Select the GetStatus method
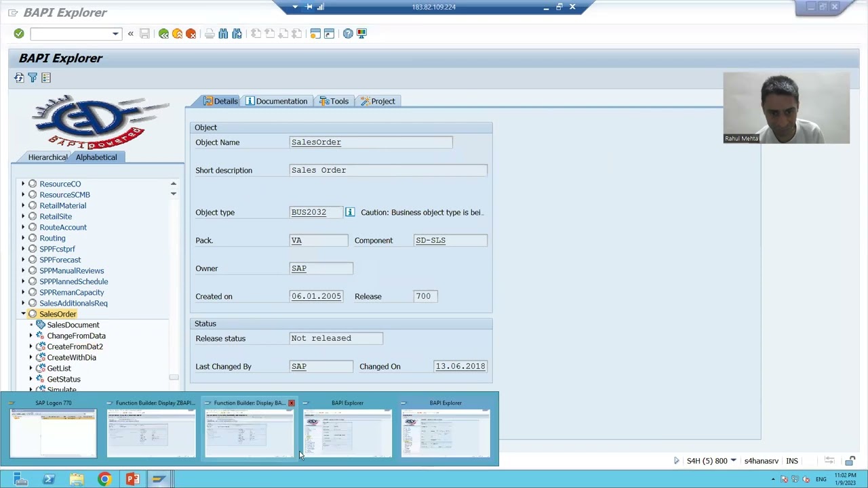 tap(64, 379)
